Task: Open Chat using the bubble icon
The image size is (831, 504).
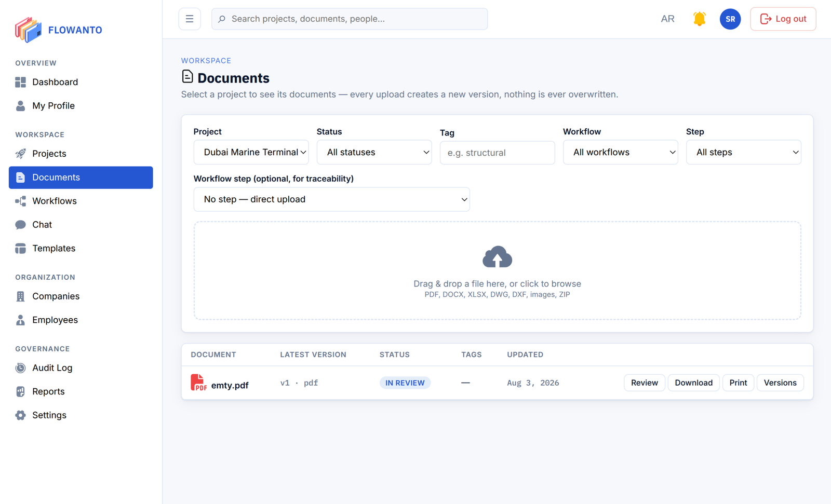Action: [20, 225]
